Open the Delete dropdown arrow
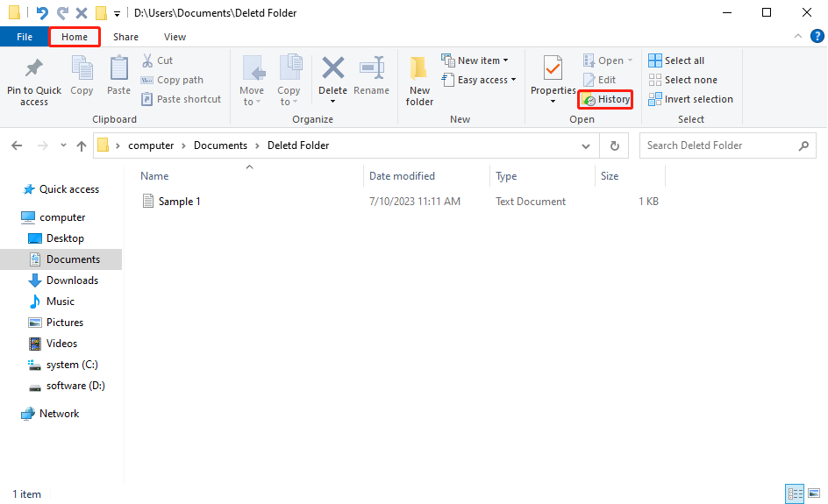The image size is (828, 504). (x=332, y=102)
